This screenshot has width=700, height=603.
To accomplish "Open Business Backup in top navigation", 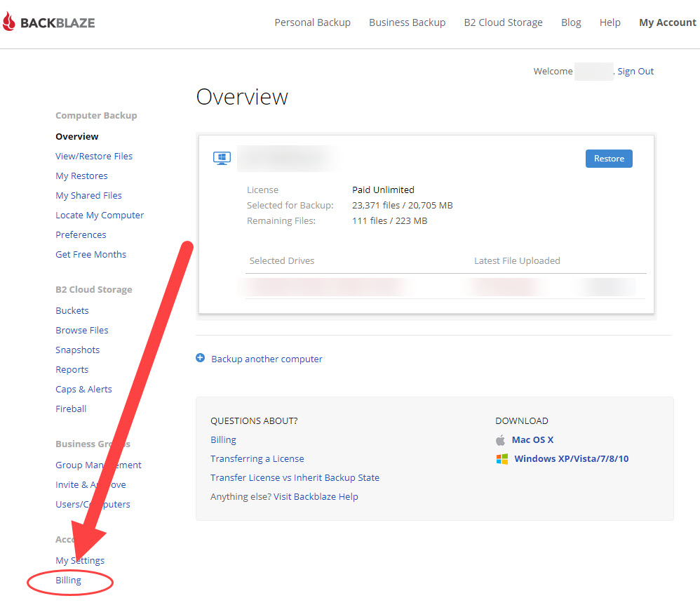I will click(407, 22).
